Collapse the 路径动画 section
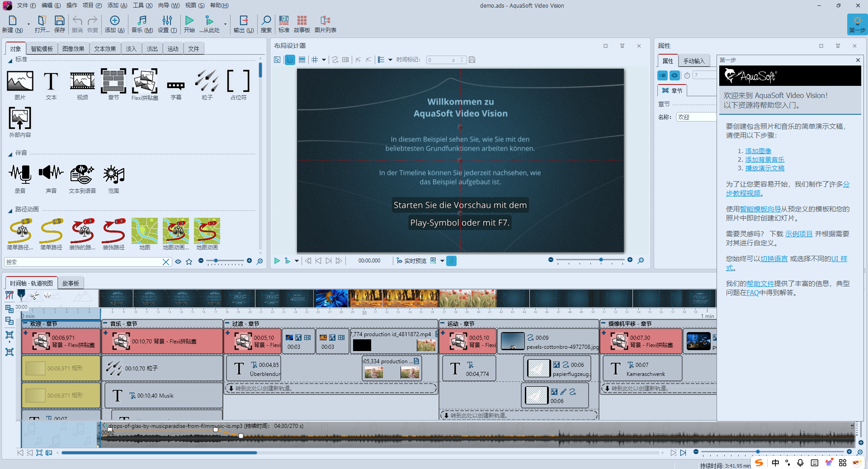868x469 pixels. click(x=10, y=211)
